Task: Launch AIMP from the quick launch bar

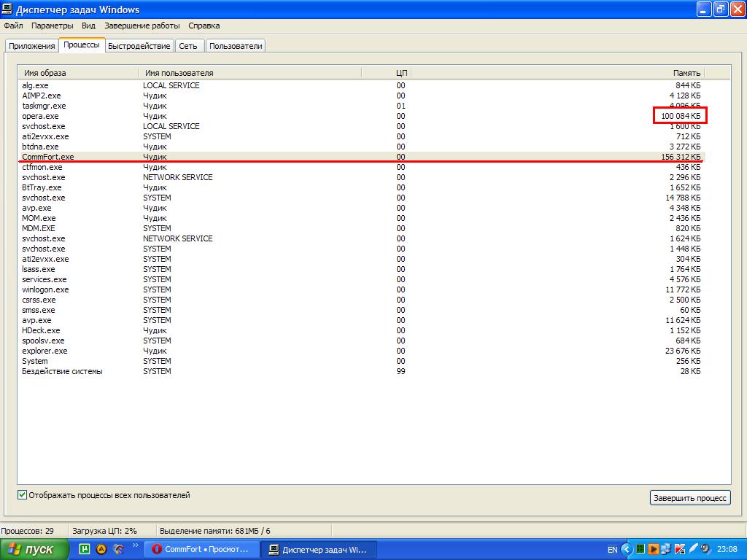Action: [101, 549]
